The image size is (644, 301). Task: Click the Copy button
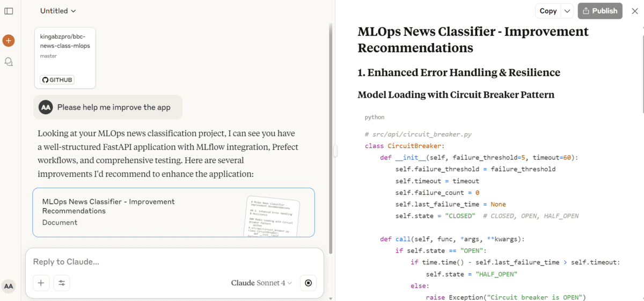click(x=548, y=11)
